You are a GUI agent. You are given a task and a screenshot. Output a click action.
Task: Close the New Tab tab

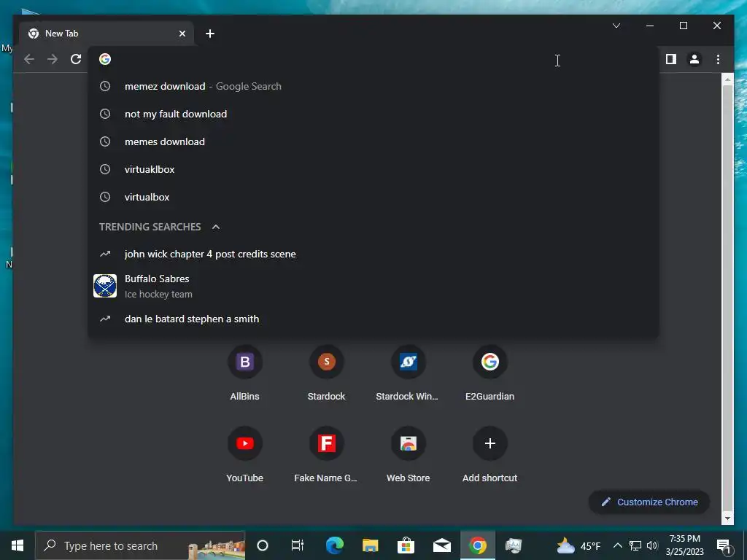pos(182,34)
